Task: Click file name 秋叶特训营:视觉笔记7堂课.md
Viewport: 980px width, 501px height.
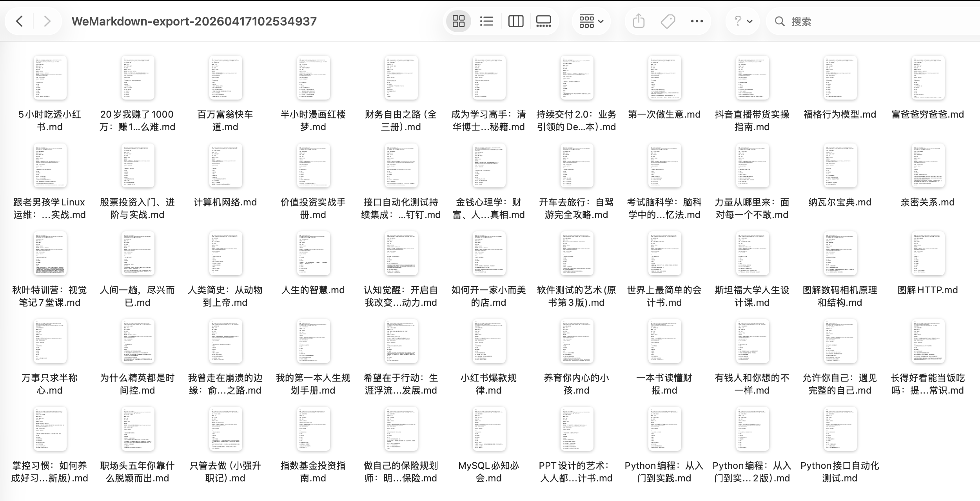Action: click(x=50, y=296)
